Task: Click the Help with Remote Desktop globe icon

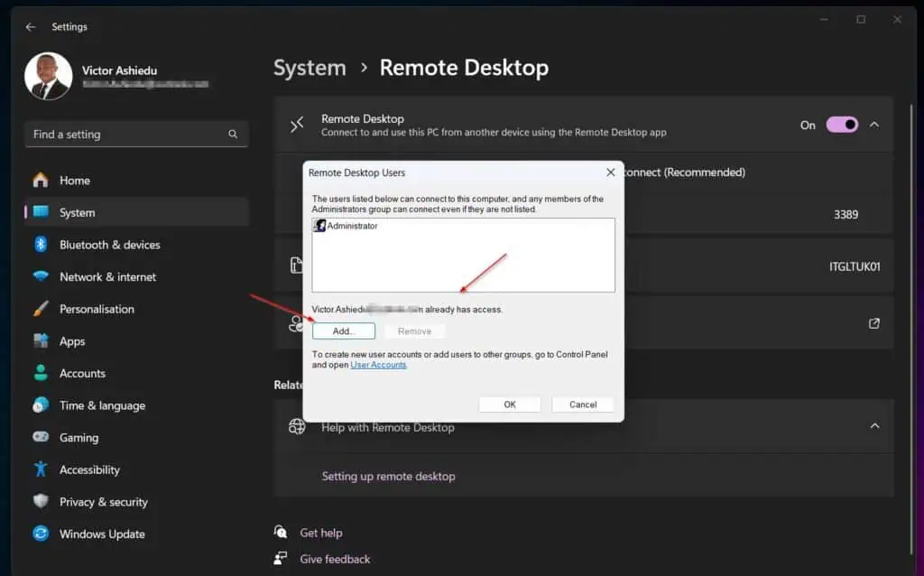Action: click(297, 426)
